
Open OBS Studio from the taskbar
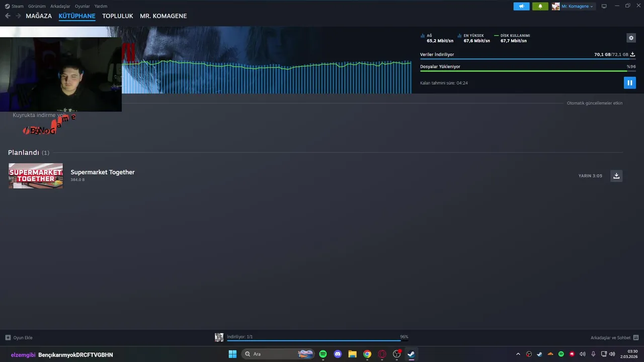tap(397, 354)
